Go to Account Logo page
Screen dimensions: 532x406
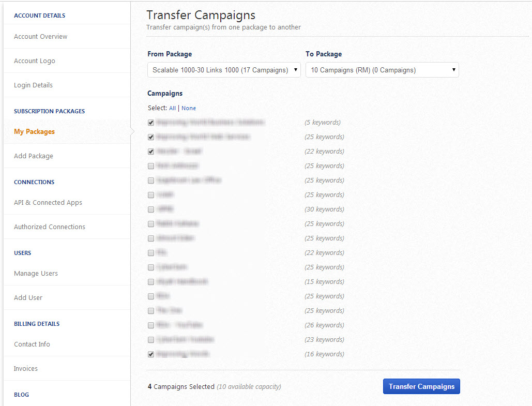tap(35, 61)
